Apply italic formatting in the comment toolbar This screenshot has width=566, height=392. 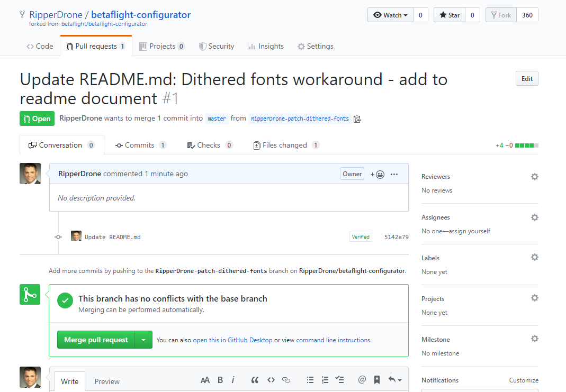pyautogui.click(x=233, y=380)
